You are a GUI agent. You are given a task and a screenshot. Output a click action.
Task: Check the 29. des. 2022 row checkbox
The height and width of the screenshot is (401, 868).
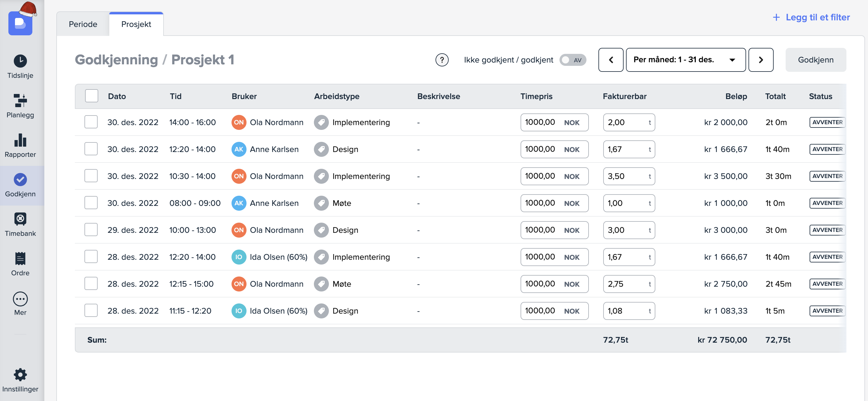(x=91, y=230)
